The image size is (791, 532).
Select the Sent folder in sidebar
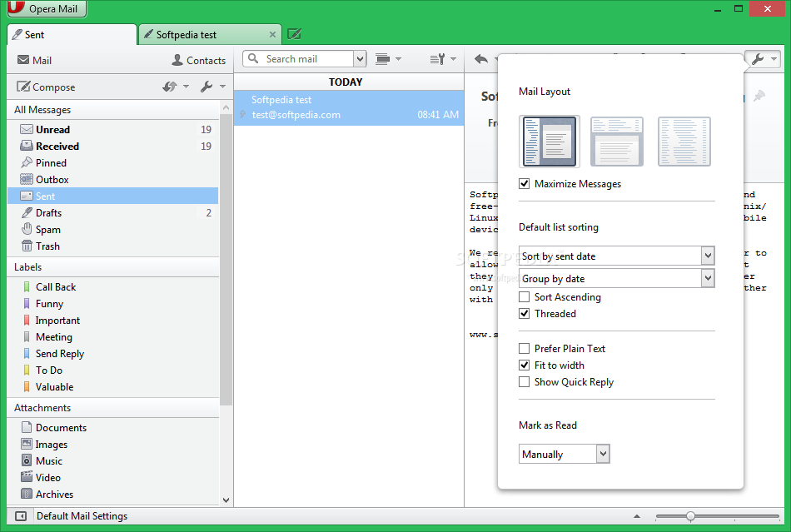click(113, 196)
